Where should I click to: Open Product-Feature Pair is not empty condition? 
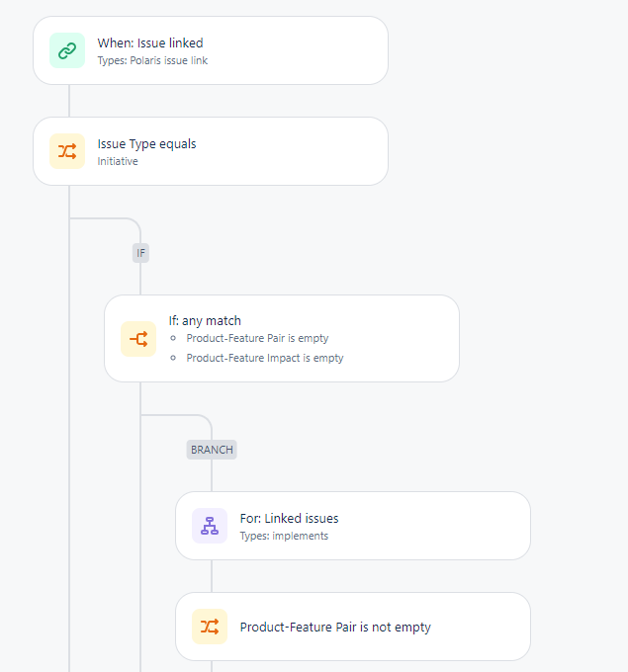click(x=353, y=627)
